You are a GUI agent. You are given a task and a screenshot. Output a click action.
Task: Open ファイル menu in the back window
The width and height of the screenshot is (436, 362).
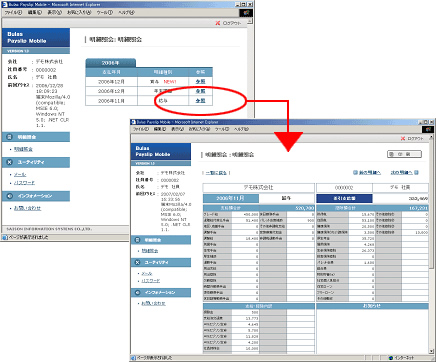click(x=13, y=12)
